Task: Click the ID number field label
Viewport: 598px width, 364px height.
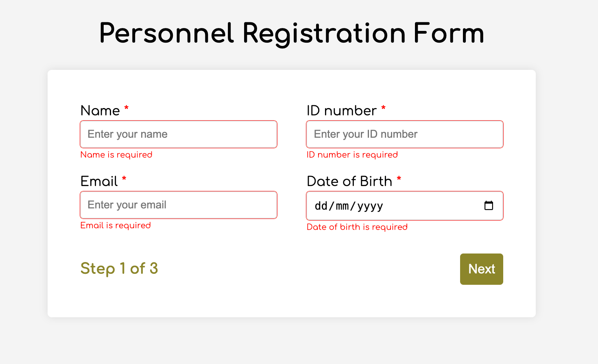Action: [x=342, y=110]
